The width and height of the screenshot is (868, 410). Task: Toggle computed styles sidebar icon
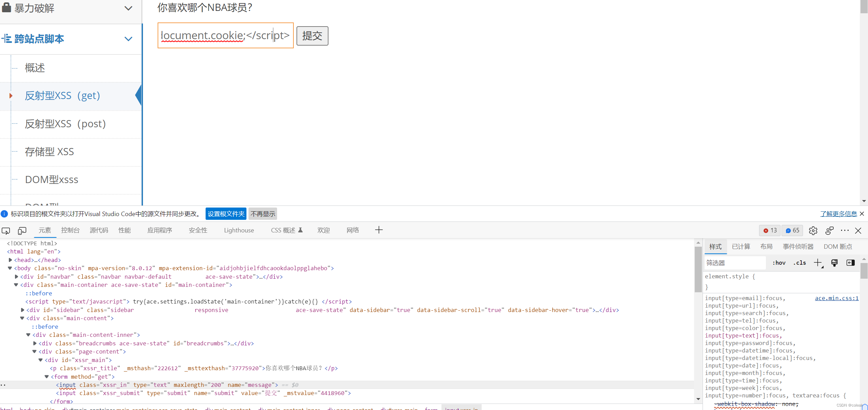pyautogui.click(x=850, y=263)
